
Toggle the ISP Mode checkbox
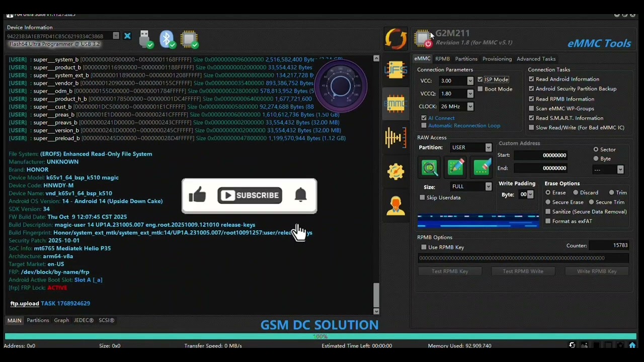point(480,79)
